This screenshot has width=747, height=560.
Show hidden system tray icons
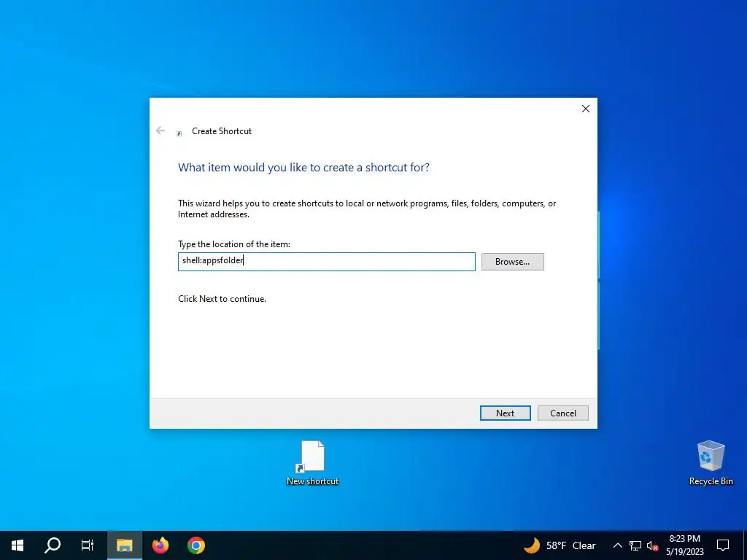pos(617,545)
